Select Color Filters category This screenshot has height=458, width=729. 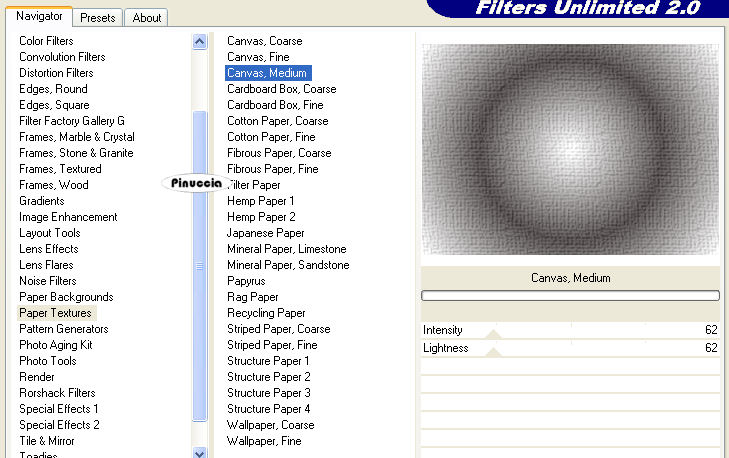[46, 41]
